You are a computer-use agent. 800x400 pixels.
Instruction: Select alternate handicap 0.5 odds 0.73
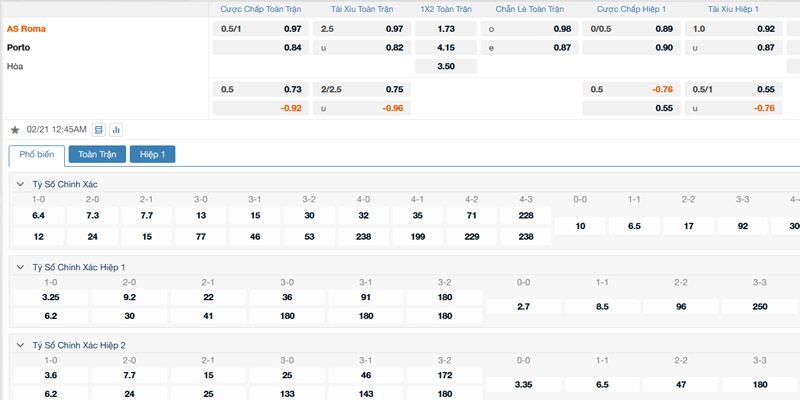click(x=261, y=89)
